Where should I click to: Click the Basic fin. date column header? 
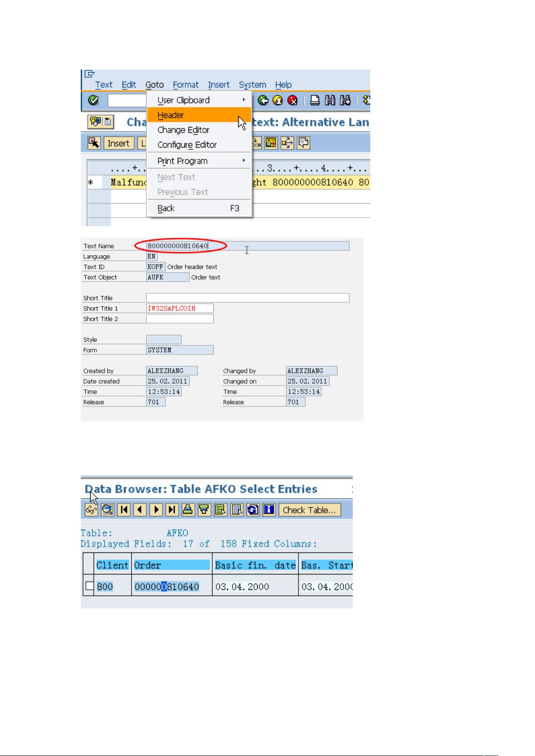(255, 565)
